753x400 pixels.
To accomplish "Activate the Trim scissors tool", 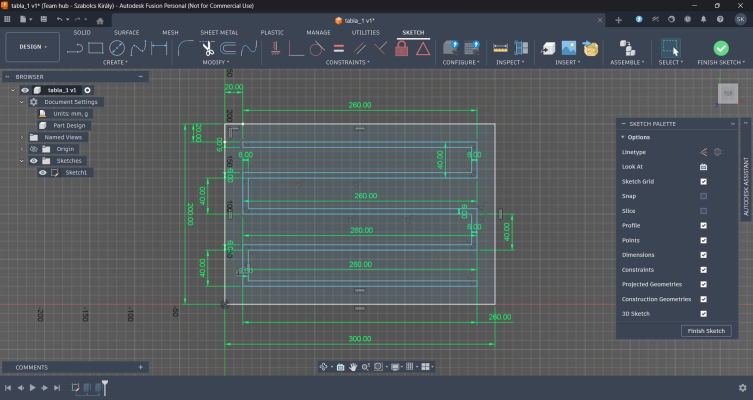I will (x=207, y=47).
